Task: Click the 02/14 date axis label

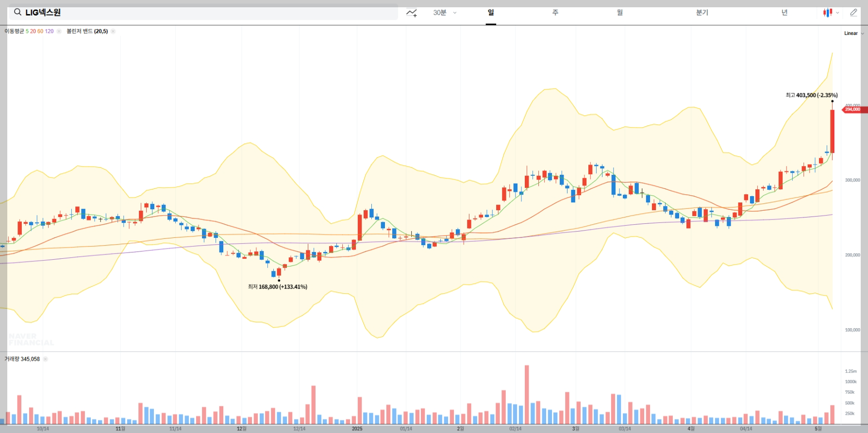Action: point(516,429)
